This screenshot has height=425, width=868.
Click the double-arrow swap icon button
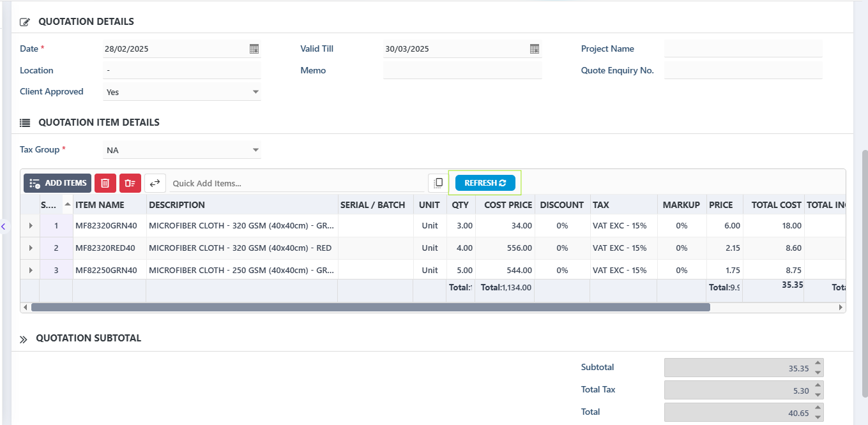pos(155,183)
